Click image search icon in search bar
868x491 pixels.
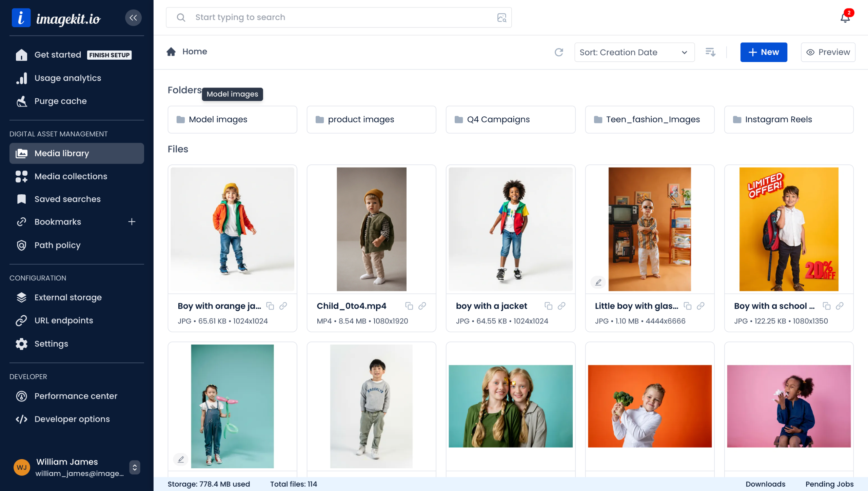point(501,18)
